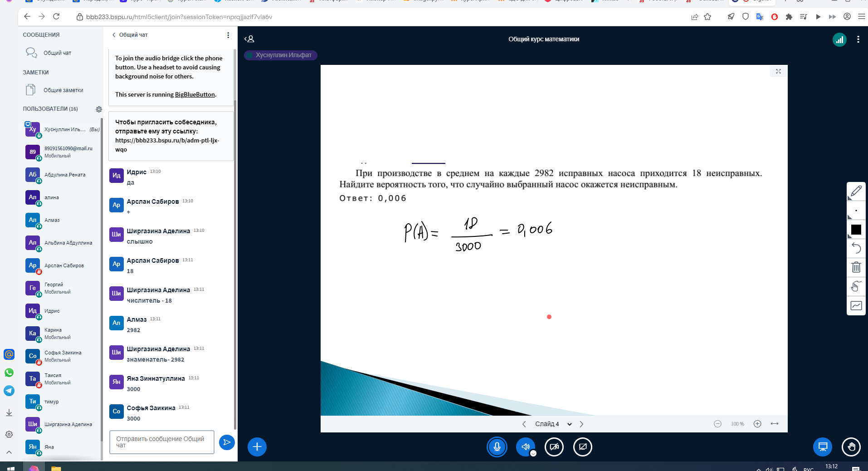Undo the last whiteboard annotation
868x471 pixels.
click(856, 248)
